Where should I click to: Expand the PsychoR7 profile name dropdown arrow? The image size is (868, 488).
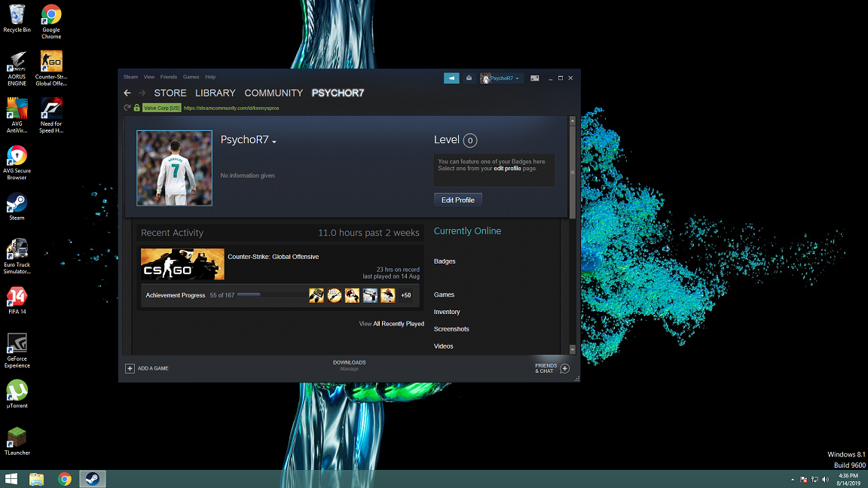pos(274,142)
